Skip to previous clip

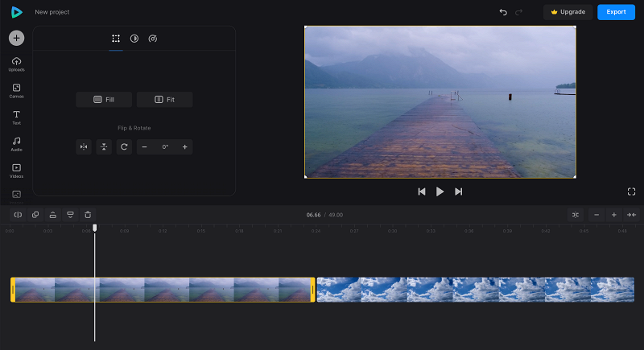tap(422, 191)
